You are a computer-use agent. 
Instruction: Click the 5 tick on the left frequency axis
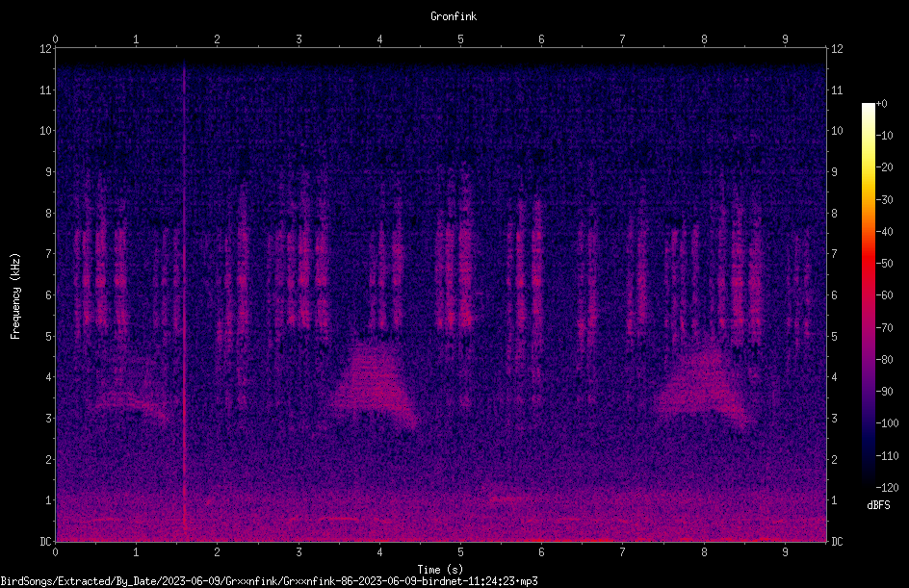point(49,336)
